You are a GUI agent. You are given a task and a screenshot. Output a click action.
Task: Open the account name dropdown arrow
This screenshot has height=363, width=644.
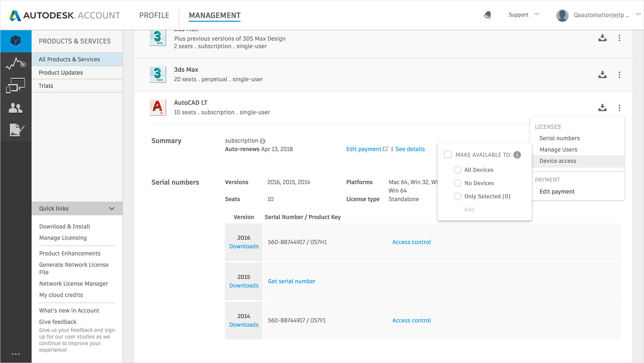coord(638,15)
